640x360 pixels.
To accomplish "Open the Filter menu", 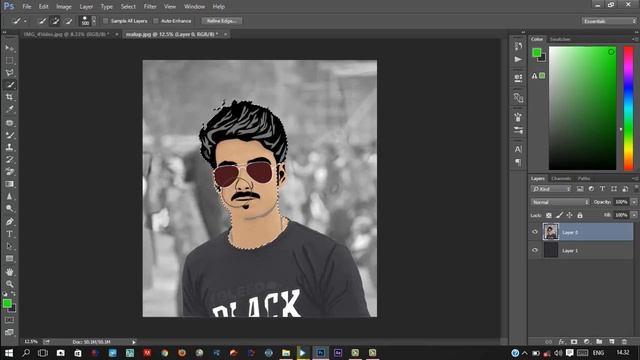I will [x=150, y=7].
